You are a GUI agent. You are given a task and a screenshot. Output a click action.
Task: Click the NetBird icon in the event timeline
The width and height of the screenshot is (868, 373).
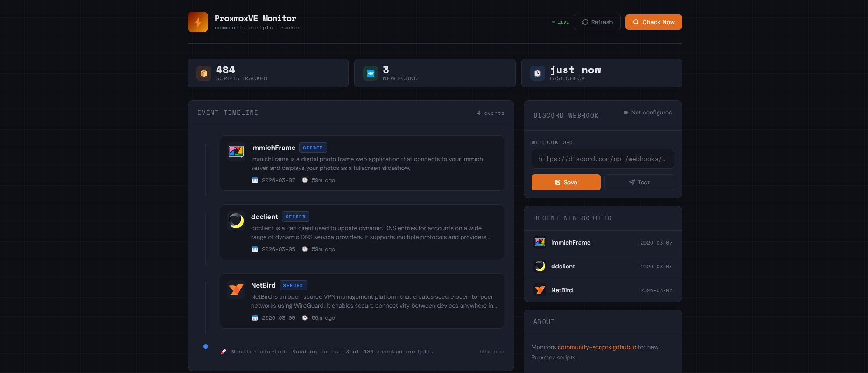(236, 289)
